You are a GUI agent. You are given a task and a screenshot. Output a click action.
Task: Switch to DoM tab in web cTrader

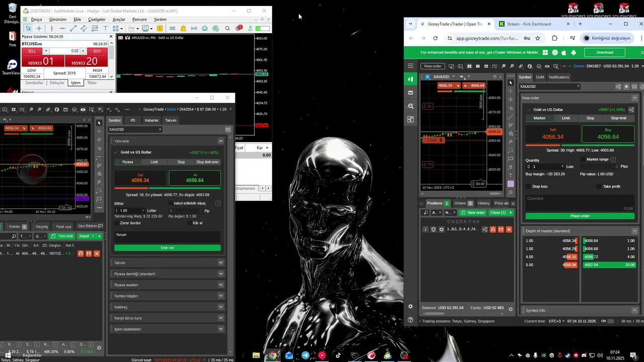click(540, 77)
